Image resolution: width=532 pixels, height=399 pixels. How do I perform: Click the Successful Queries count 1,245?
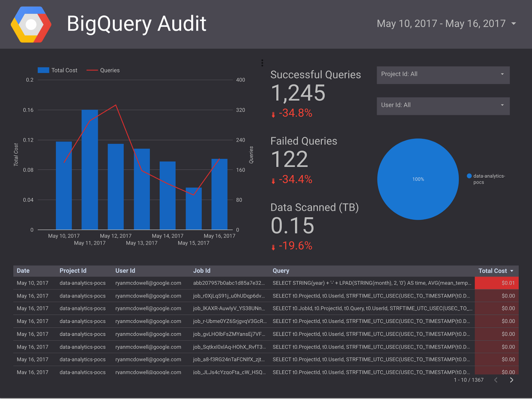pyautogui.click(x=298, y=93)
